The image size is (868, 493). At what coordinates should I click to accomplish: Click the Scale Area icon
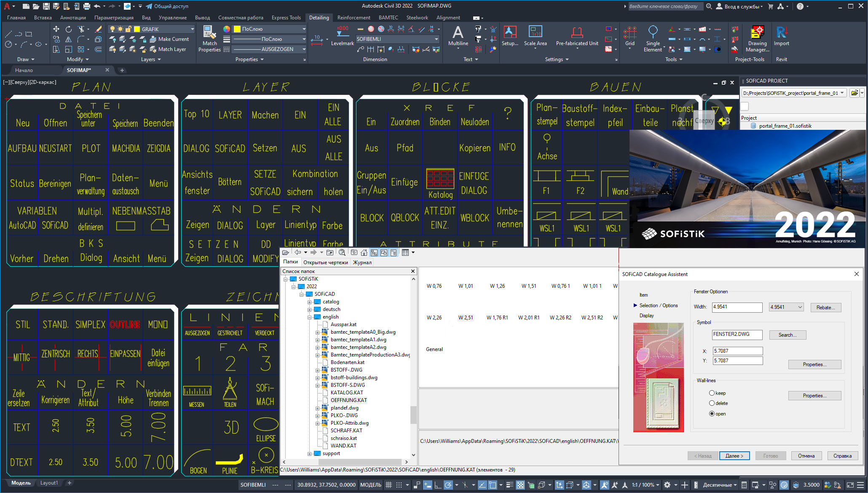tap(536, 32)
